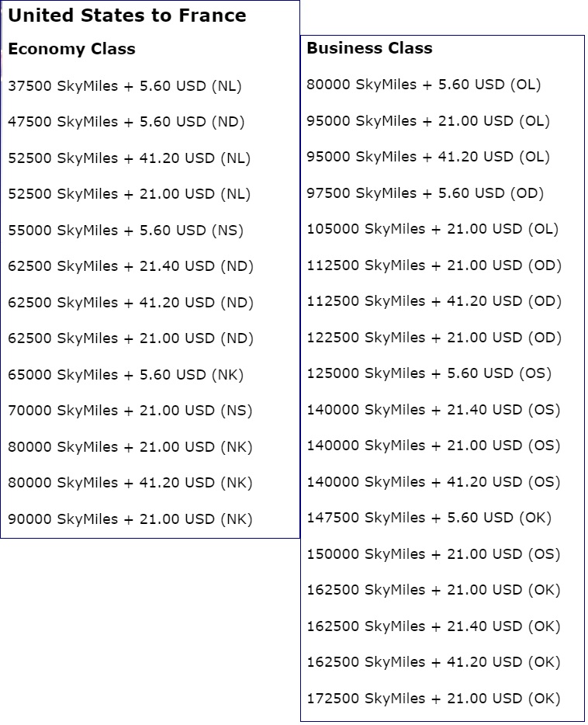Click 62500 SkyMiles + 21.40 USD (ND)
This screenshot has height=725, width=588.
pos(131,266)
